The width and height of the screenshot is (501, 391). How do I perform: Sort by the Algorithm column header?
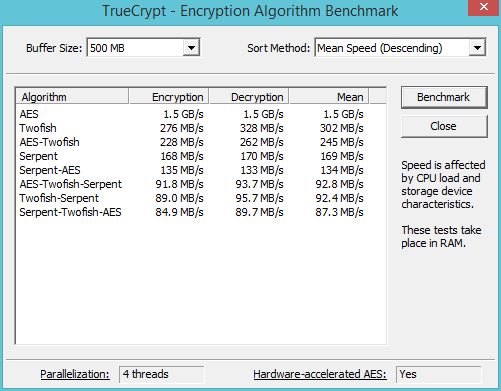pyautogui.click(x=72, y=97)
